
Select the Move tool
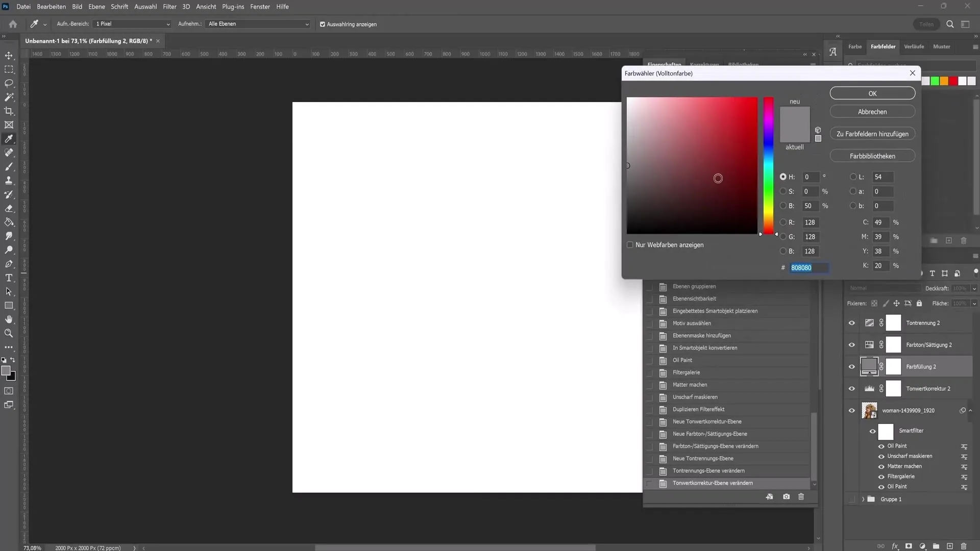(9, 55)
